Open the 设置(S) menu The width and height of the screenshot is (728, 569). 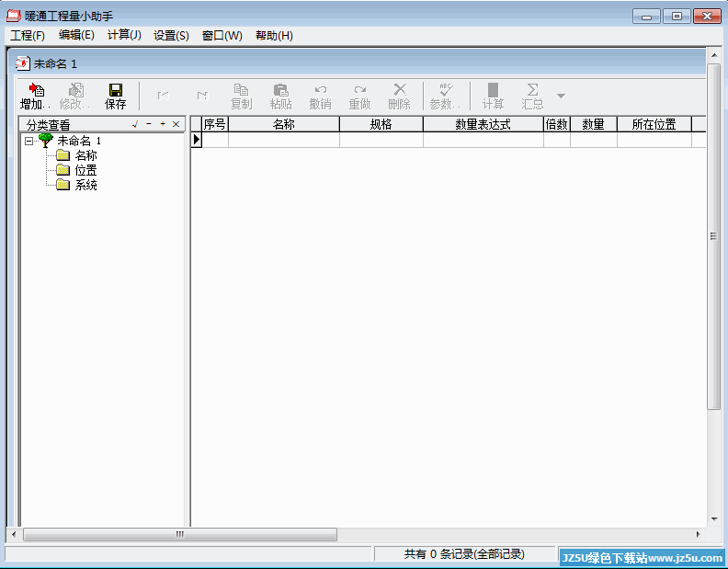tap(171, 35)
